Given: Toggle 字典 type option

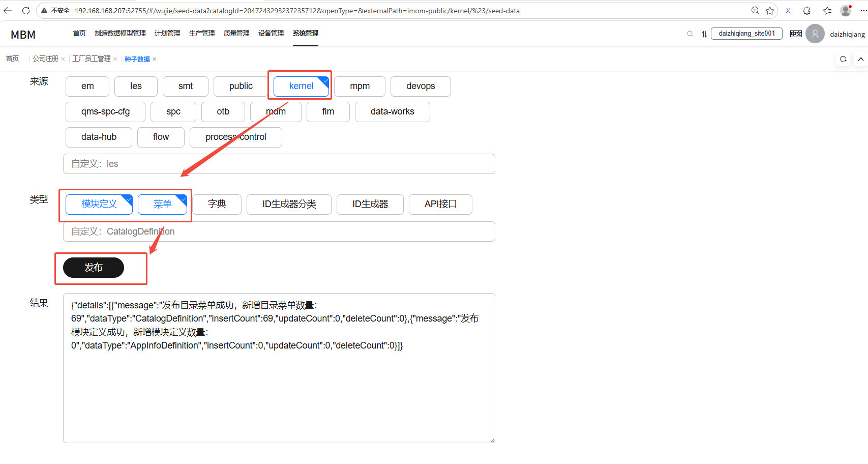Looking at the screenshot, I should 217,204.
